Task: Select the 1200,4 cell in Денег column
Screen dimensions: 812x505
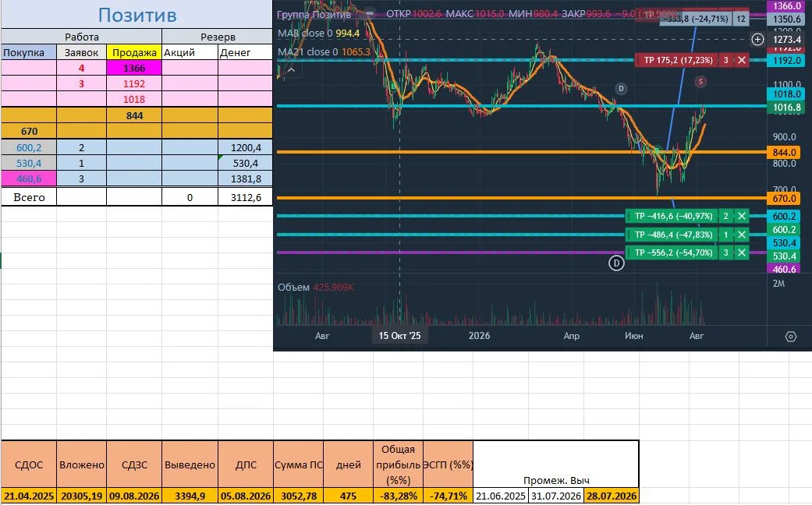Action: pyautogui.click(x=246, y=147)
